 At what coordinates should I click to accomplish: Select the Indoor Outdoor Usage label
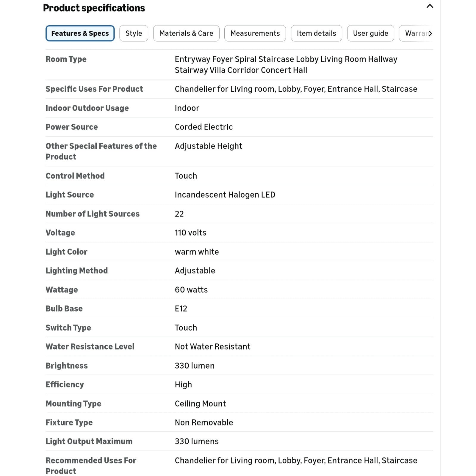click(x=87, y=108)
